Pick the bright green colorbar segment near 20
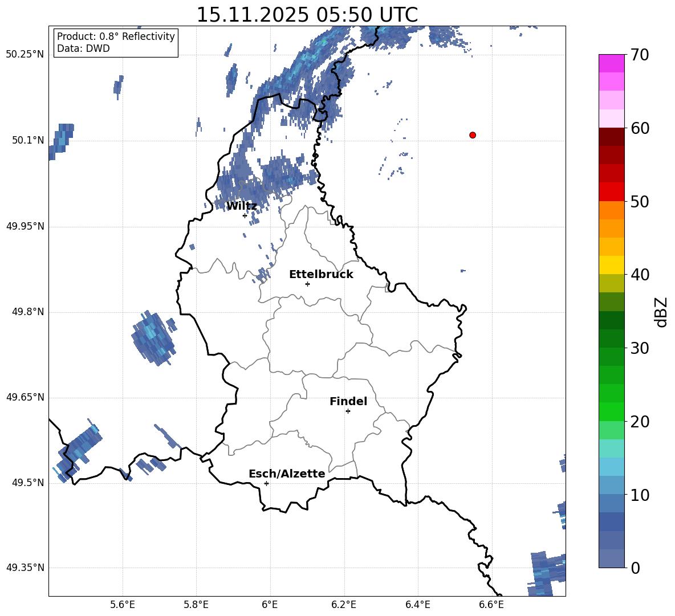 pos(611,411)
